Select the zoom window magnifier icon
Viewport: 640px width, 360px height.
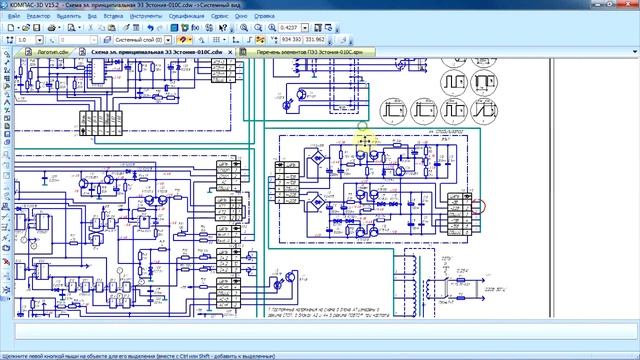click(244, 28)
